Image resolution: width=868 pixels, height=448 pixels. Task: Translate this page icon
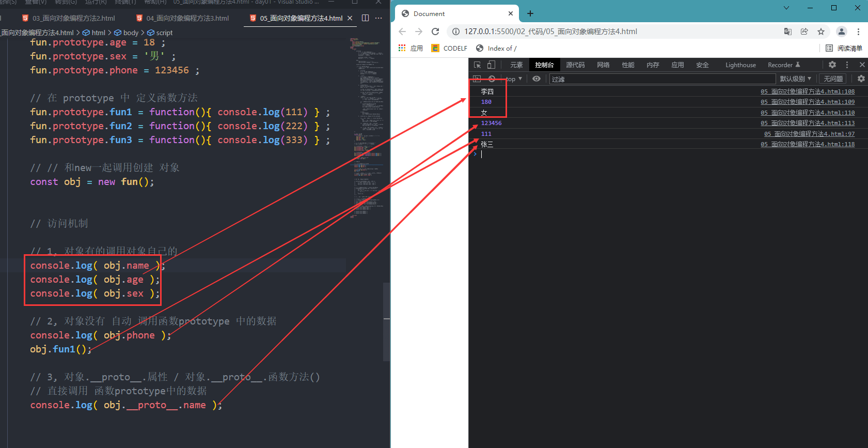(x=788, y=32)
